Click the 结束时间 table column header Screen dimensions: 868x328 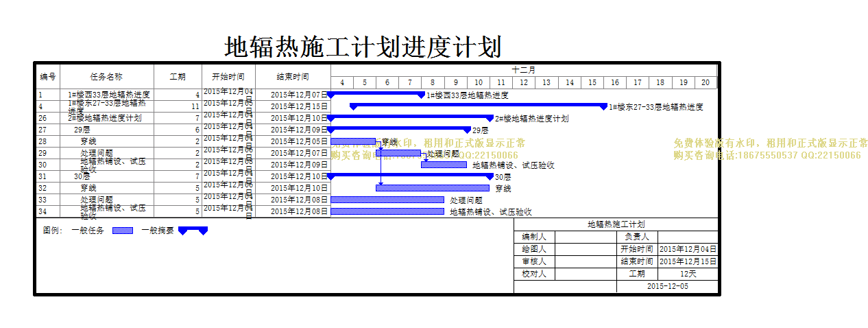pos(293,77)
